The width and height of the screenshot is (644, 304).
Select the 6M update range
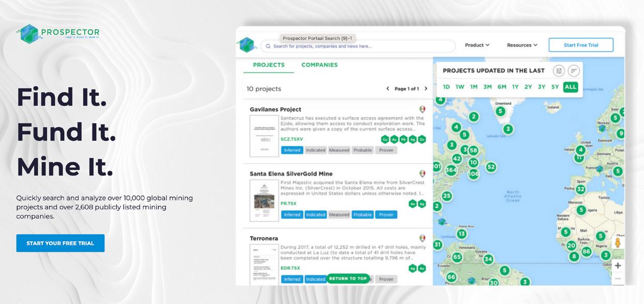(x=502, y=87)
